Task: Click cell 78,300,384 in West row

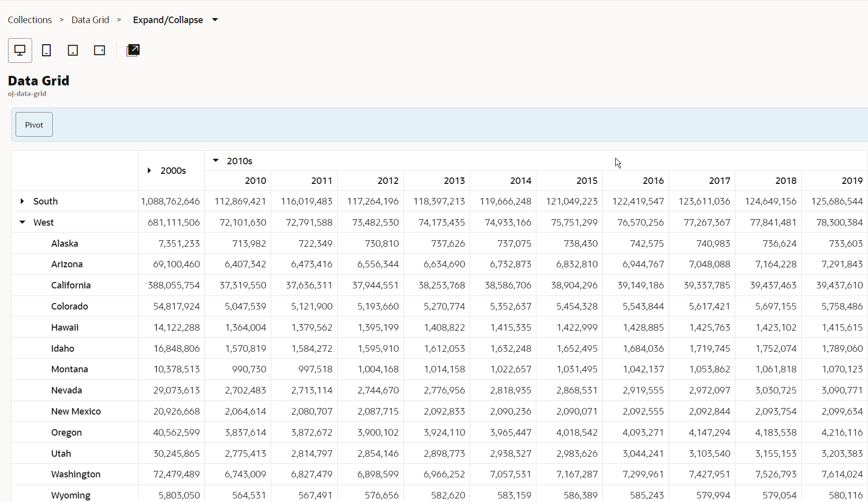Action: click(835, 222)
